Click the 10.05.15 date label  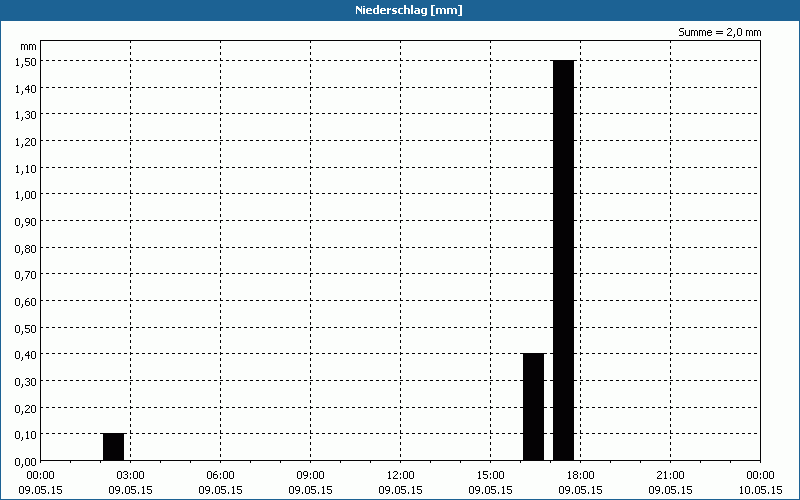click(760, 490)
